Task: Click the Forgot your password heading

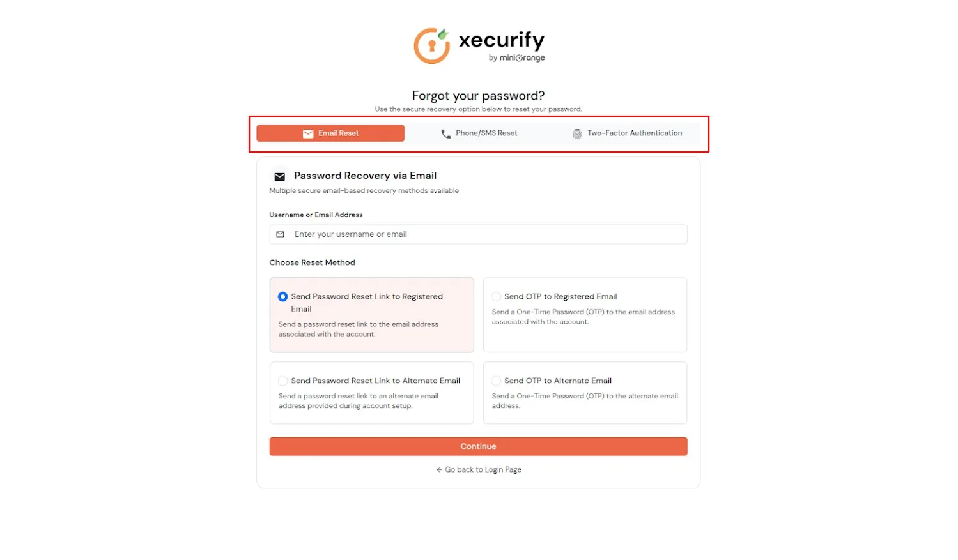Action: click(478, 95)
